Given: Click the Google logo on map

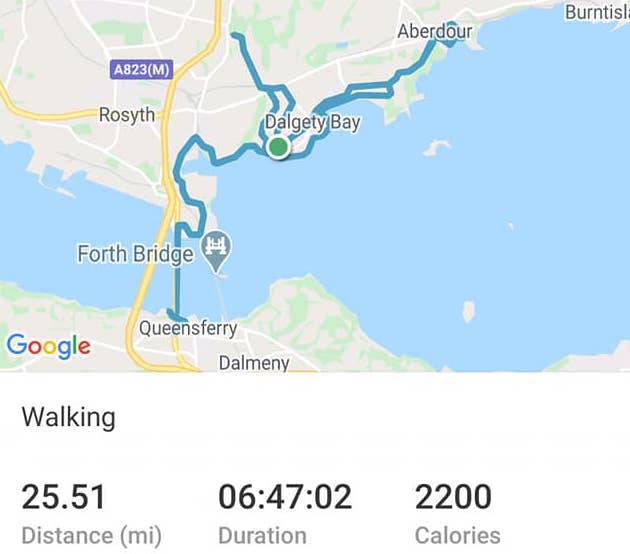Looking at the screenshot, I should coord(48,346).
